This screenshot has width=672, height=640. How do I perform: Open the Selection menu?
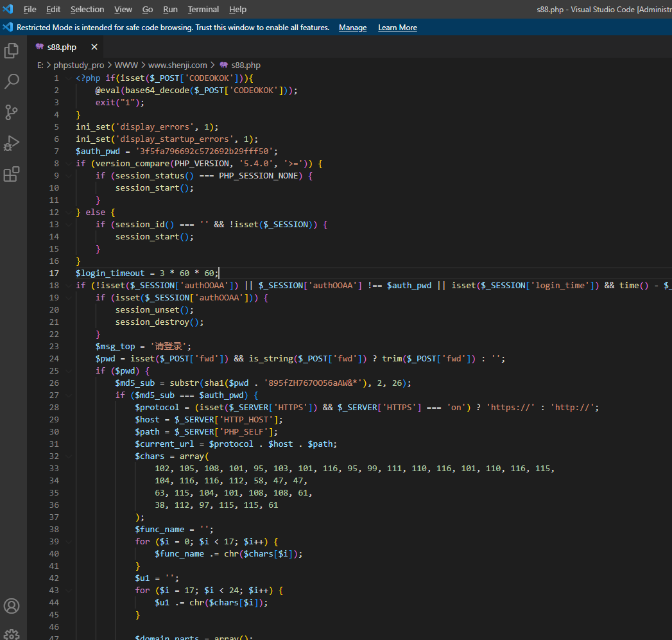tap(87, 10)
